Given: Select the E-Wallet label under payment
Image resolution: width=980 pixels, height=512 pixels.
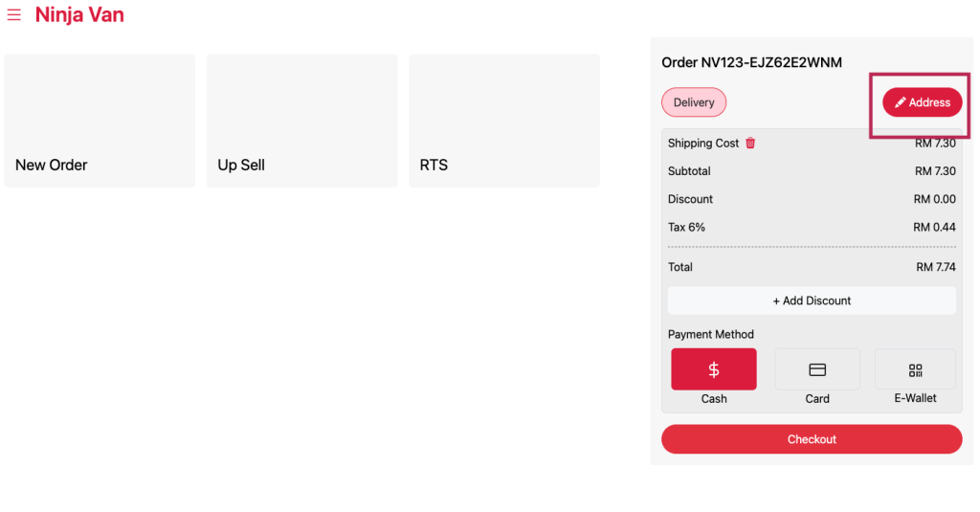Looking at the screenshot, I should click(915, 398).
